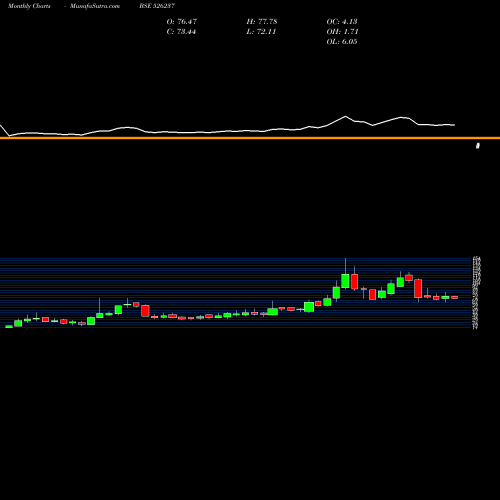This screenshot has width=500, height=500.
Task: Click the 'Monthly Charts' title text
Action: pyautogui.click(x=29, y=6)
